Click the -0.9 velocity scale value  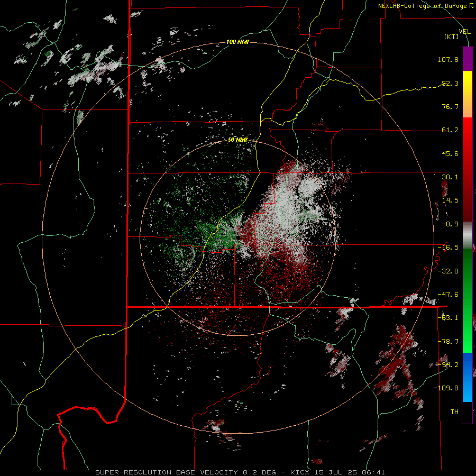450,224
